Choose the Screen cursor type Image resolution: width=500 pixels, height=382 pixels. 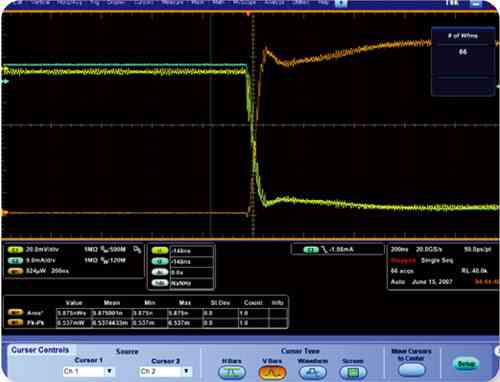353,372
